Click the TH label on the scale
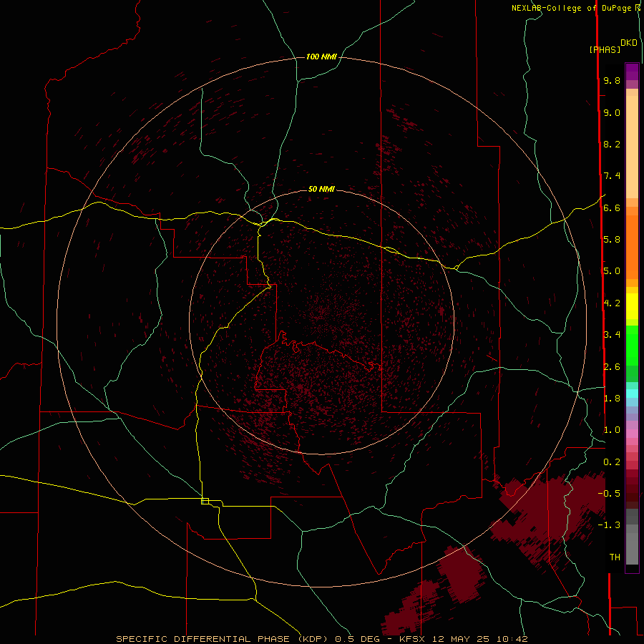Viewport: 644px width, 644px height. click(x=615, y=557)
